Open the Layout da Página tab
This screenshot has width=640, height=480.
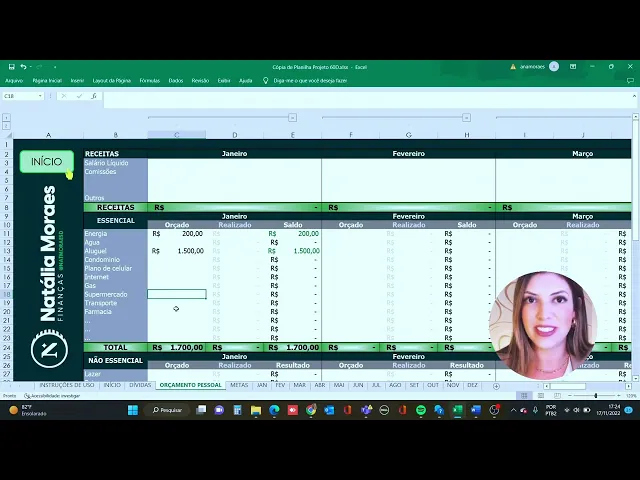coord(111,81)
